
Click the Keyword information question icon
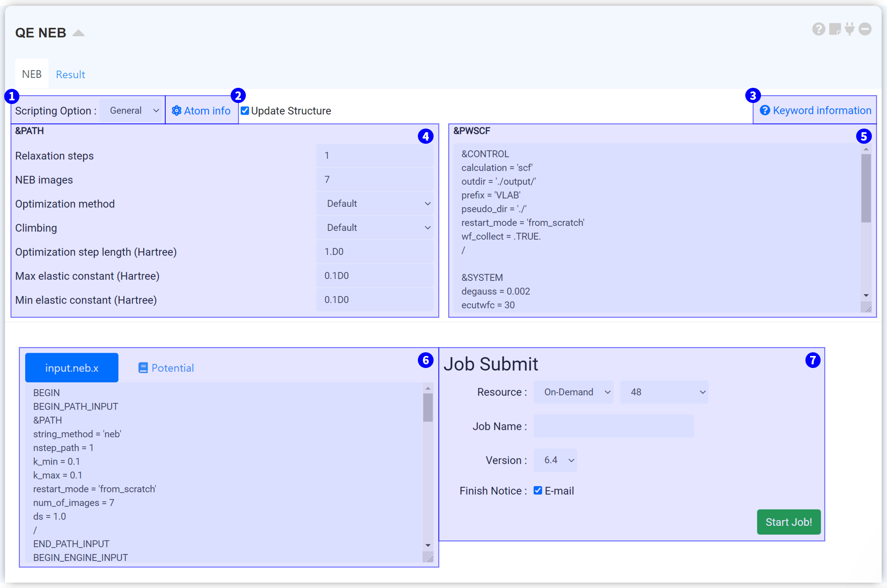click(765, 110)
